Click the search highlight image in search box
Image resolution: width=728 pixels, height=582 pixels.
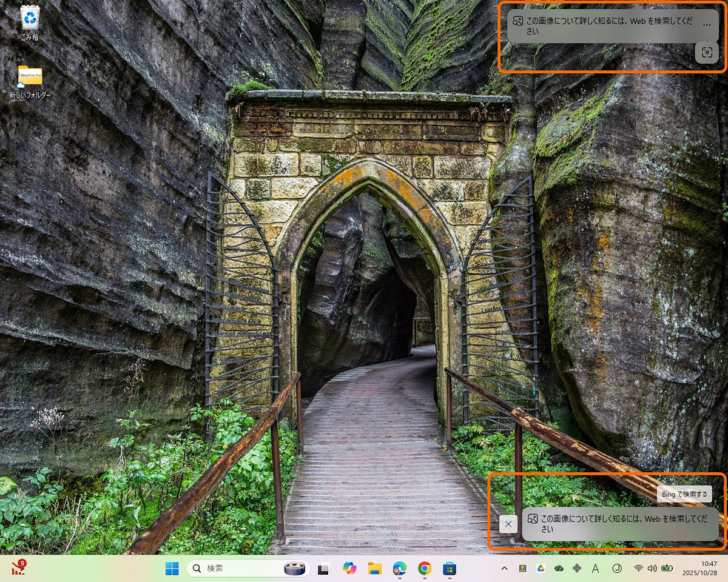point(296,569)
